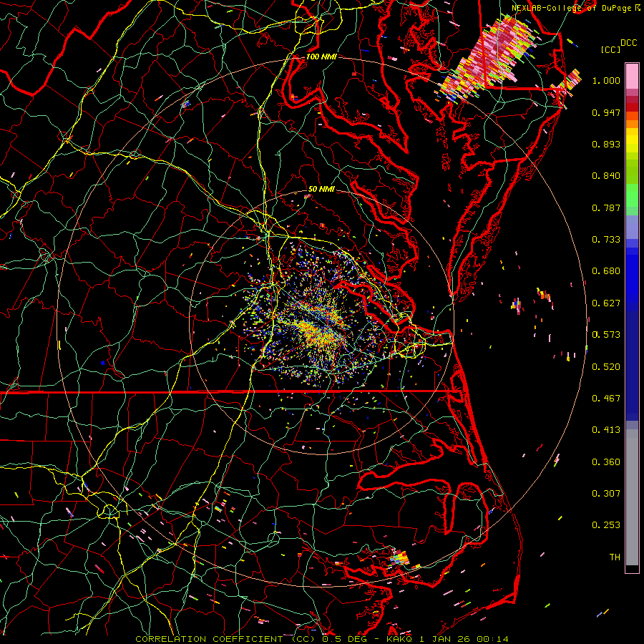Click the 0.947 color scale value
This screenshot has height=644, width=644.
(x=606, y=112)
